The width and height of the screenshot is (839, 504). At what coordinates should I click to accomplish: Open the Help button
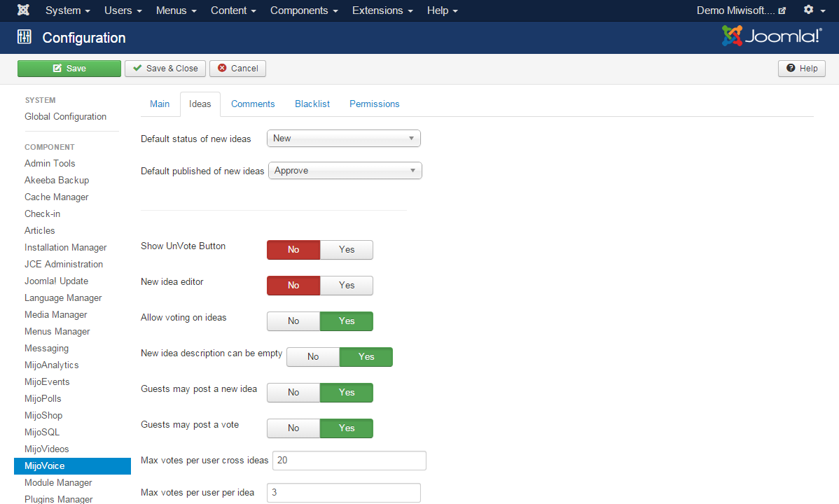tap(802, 69)
